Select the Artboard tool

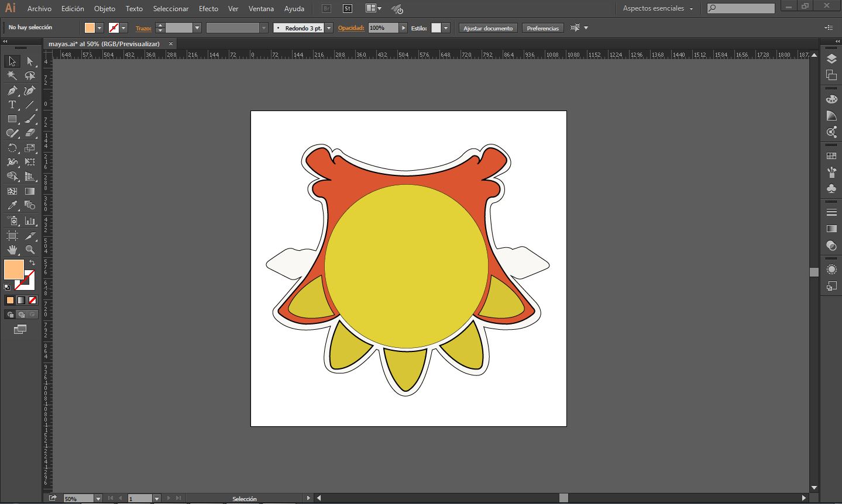pos(12,236)
